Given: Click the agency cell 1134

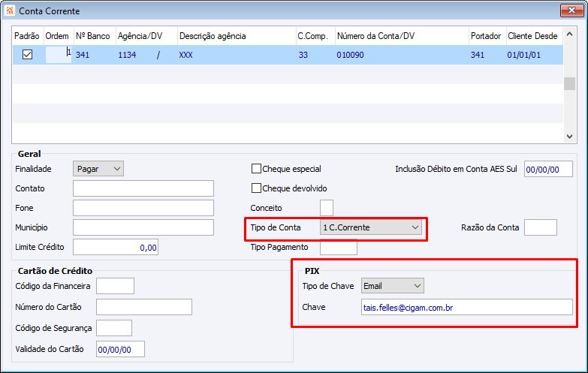Looking at the screenshot, I should click(x=127, y=55).
